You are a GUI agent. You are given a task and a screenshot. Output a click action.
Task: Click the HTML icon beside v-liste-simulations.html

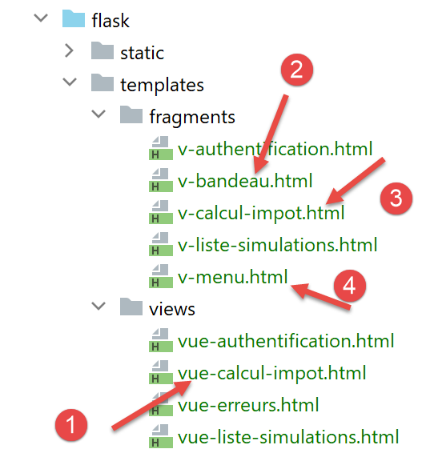tap(161, 244)
